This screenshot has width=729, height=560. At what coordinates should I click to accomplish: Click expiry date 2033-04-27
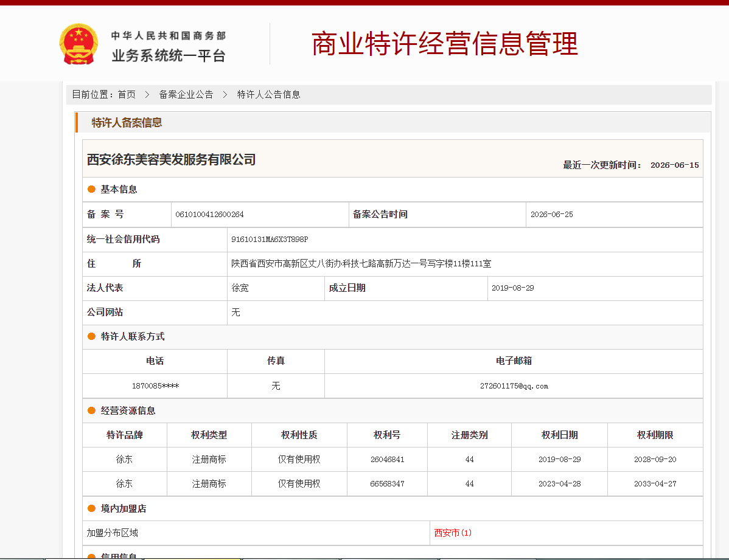click(655, 484)
